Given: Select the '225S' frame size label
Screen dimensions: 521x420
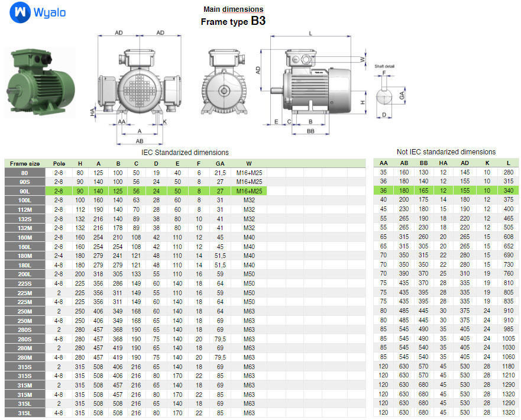Looking at the screenshot, I should pos(25,283).
